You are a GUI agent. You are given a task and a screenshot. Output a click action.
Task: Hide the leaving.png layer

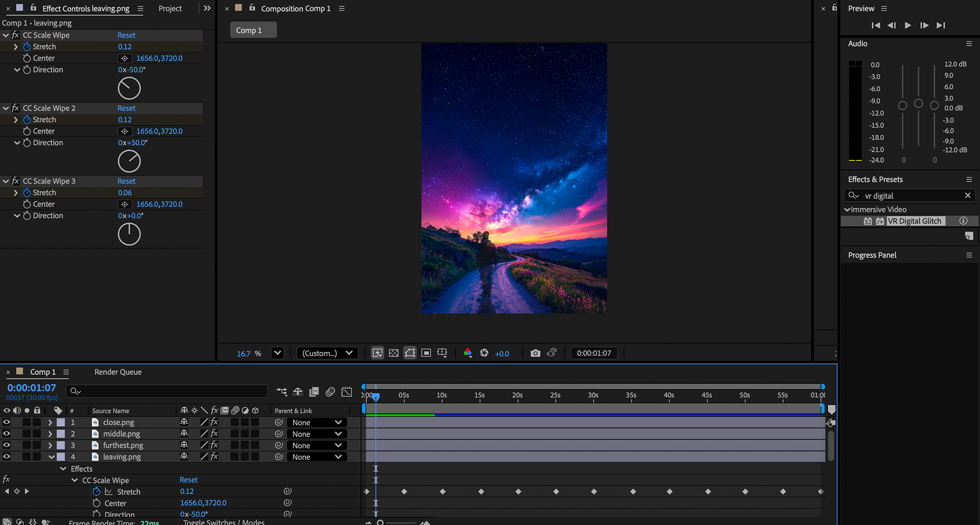tap(7, 457)
